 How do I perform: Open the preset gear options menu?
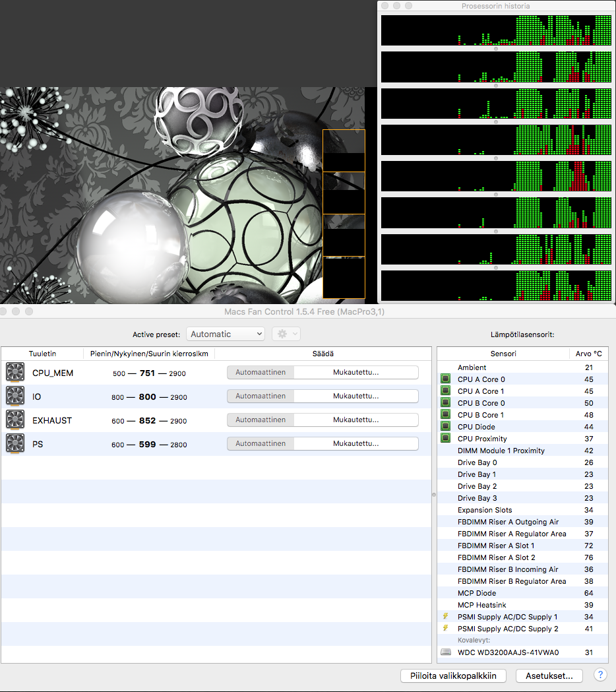click(286, 334)
